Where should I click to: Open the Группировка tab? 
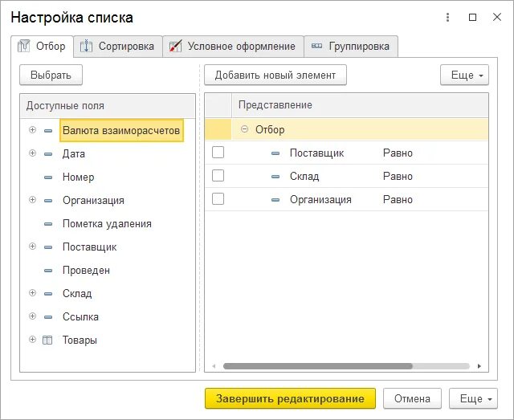point(358,47)
